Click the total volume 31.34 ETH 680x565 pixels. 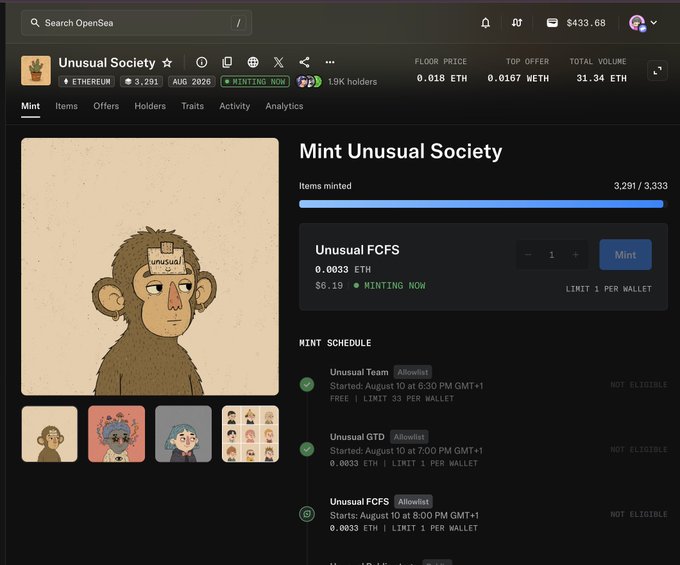pos(601,78)
